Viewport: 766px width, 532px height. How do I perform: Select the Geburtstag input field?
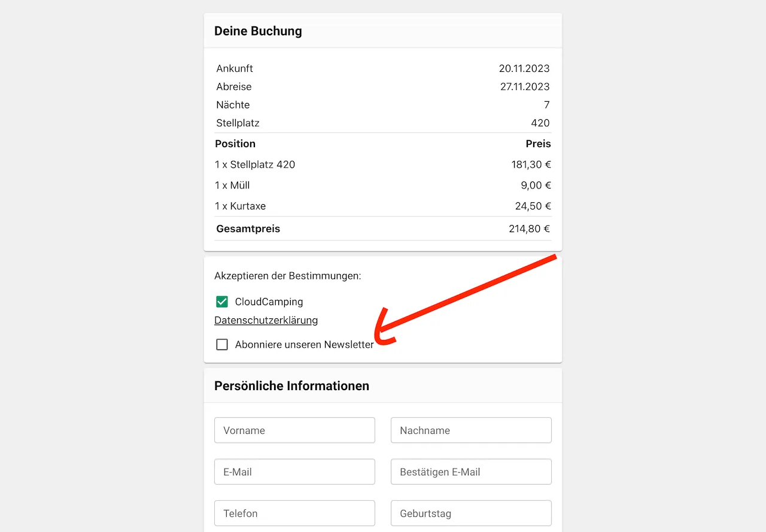(x=471, y=513)
